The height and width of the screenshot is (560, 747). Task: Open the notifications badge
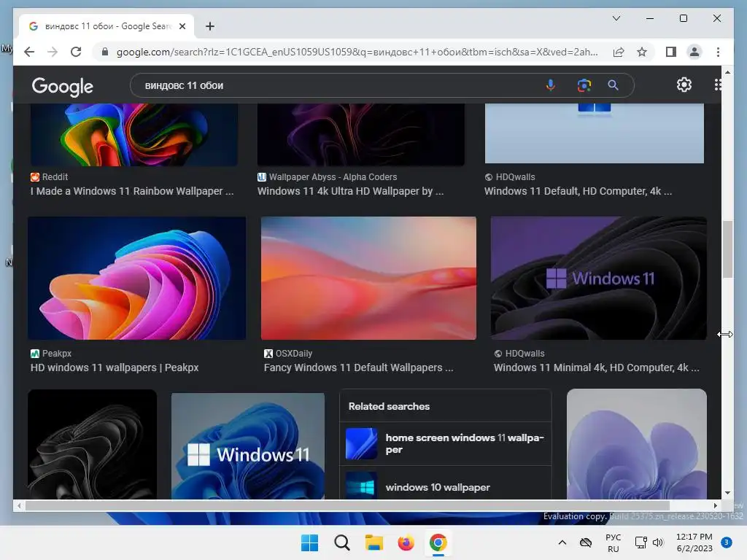[x=726, y=542]
